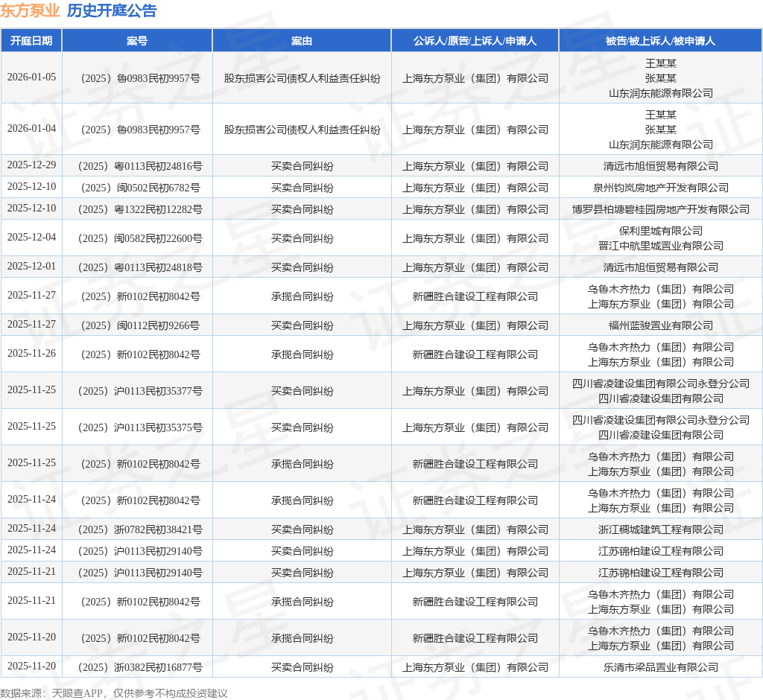Viewport: 763px width, 700px height.
Task: Click 江苏锦柏建设工程有限公司 in the 2025-11-21 row
Action: tap(660, 573)
